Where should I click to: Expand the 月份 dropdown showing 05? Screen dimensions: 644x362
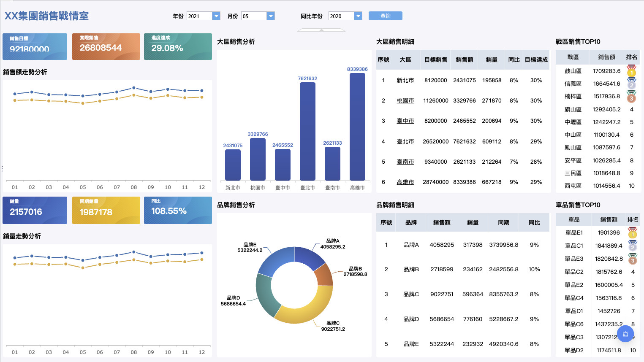(x=271, y=16)
